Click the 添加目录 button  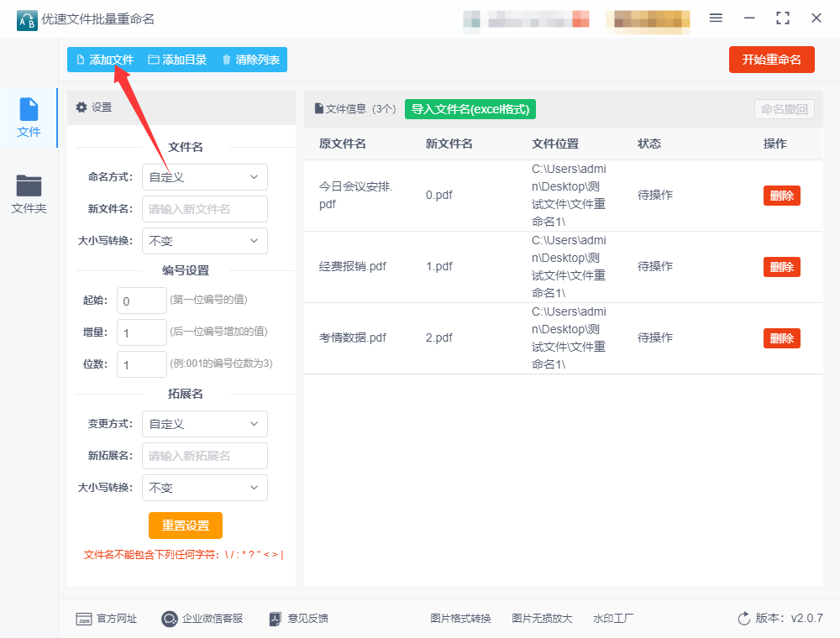click(177, 60)
